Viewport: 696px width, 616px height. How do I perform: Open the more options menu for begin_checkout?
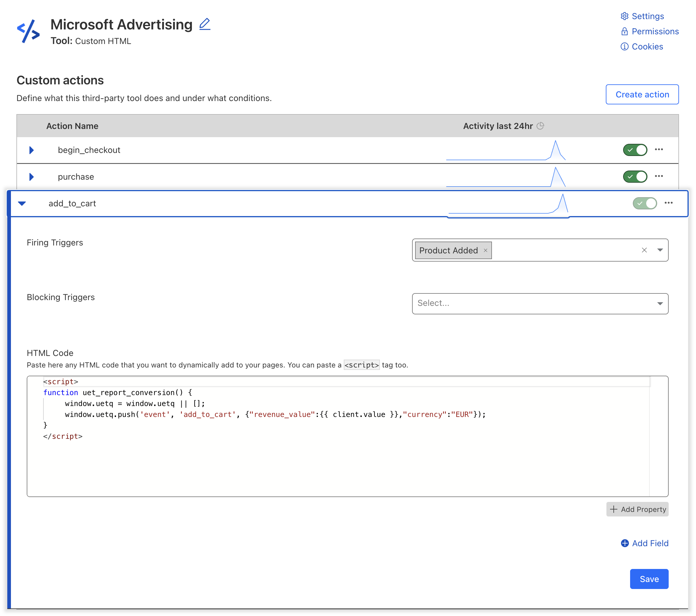pyautogui.click(x=659, y=149)
